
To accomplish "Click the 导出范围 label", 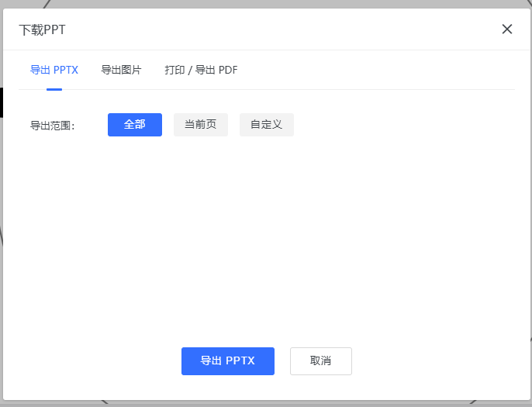I will point(52,126).
